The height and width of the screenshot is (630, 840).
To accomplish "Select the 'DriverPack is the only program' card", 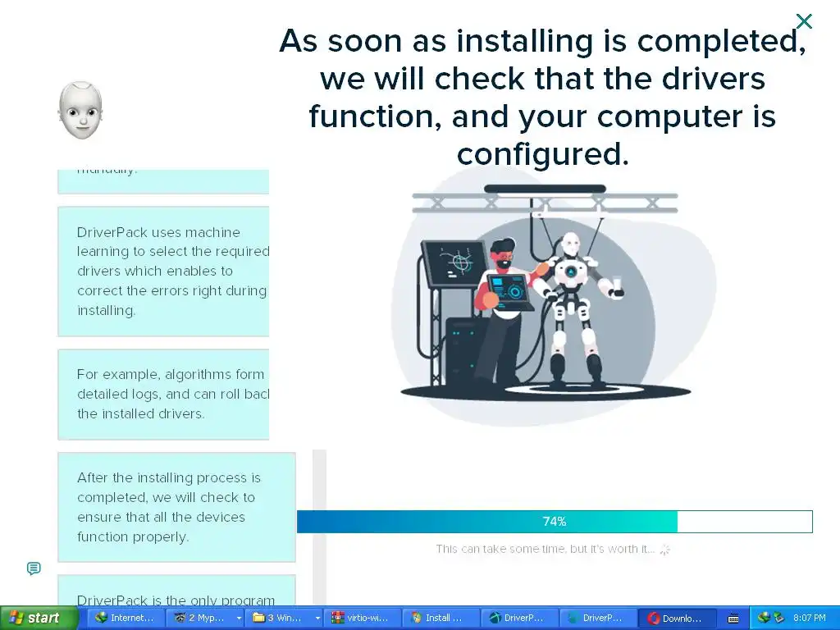I will pyautogui.click(x=177, y=591).
